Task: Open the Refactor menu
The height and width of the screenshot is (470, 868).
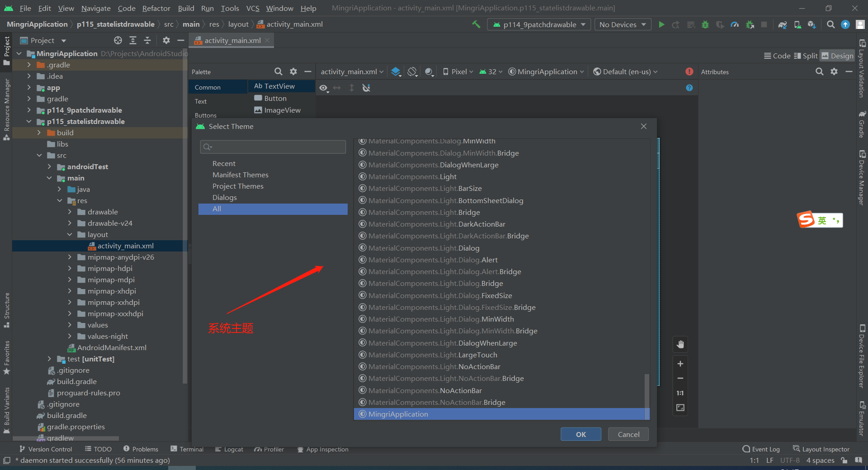Action: click(156, 8)
